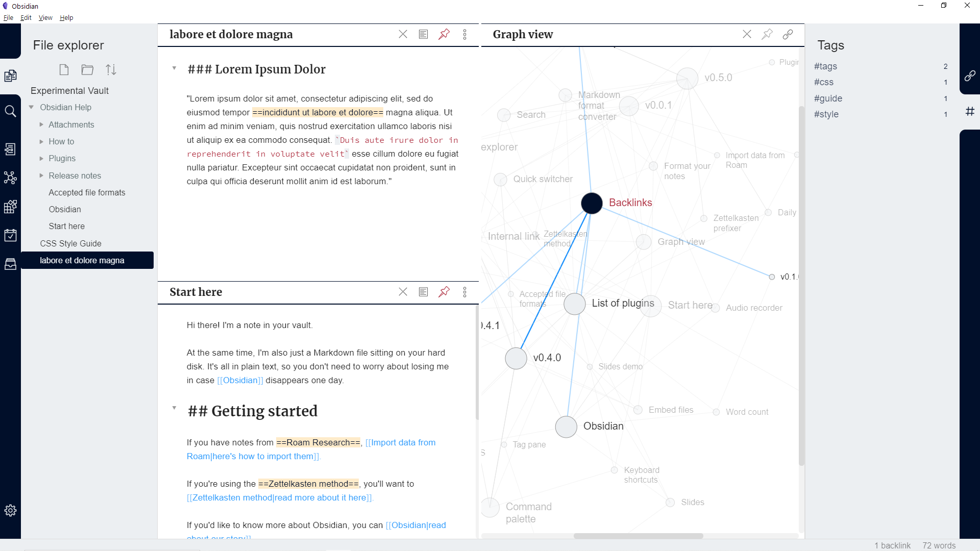Open graph view from left ribbon
The width and height of the screenshot is (980, 551).
pos(10,178)
